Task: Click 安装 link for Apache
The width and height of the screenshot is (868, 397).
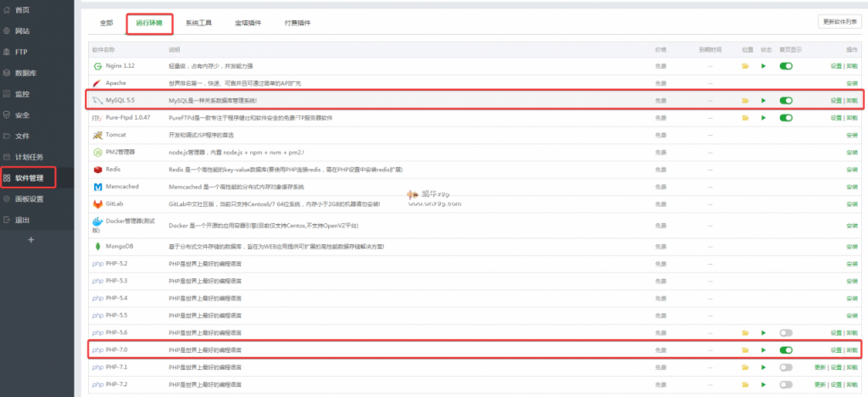Action: [x=852, y=83]
